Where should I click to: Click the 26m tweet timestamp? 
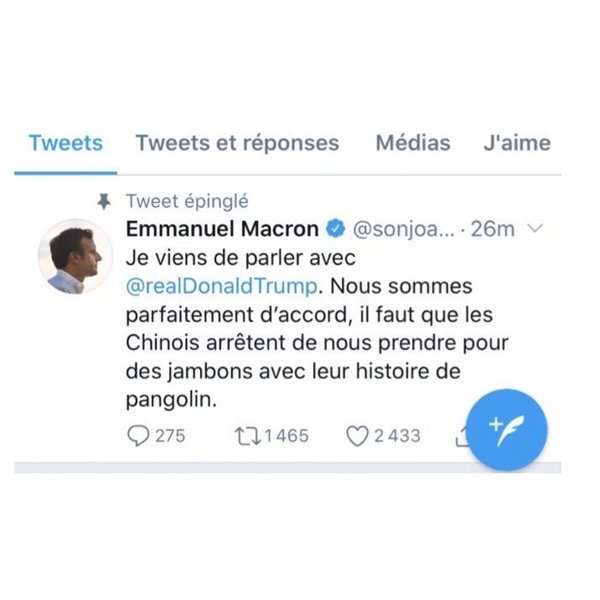[492, 229]
